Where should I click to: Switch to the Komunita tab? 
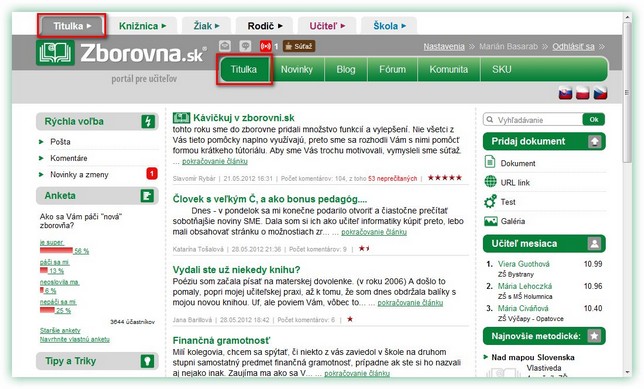448,69
